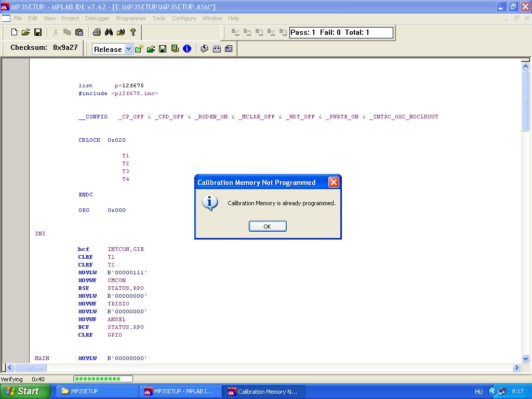Switch to MP3SETUP folder taskbar button
Viewport: 532px width, 399px height.
pyautogui.click(x=97, y=391)
